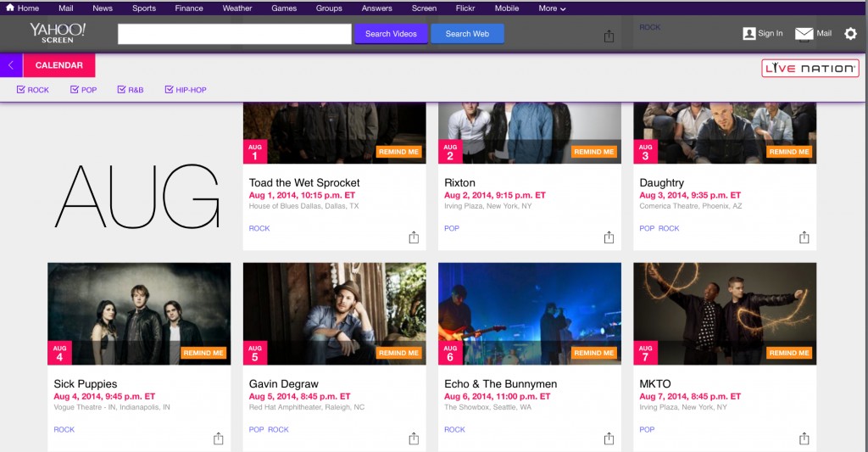This screenshot has height=452, width=868.
Task: Click ROCK tag under Toad the Wet Sprocket
Action: click(259, 228)
